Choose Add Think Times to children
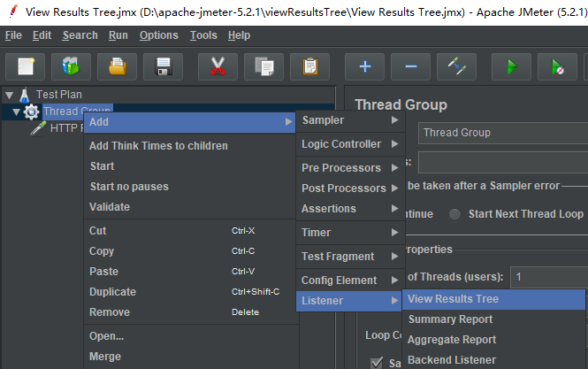588x369 pixels. [x=190, y=146]
